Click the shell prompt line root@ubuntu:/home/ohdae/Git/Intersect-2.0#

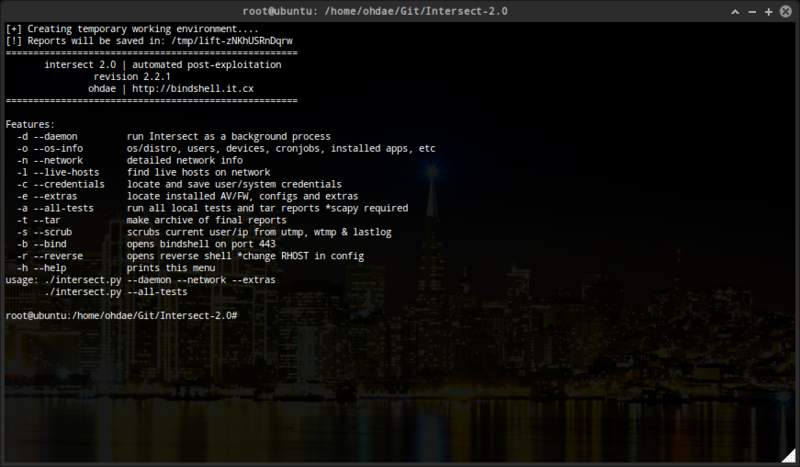click(121, 315)
